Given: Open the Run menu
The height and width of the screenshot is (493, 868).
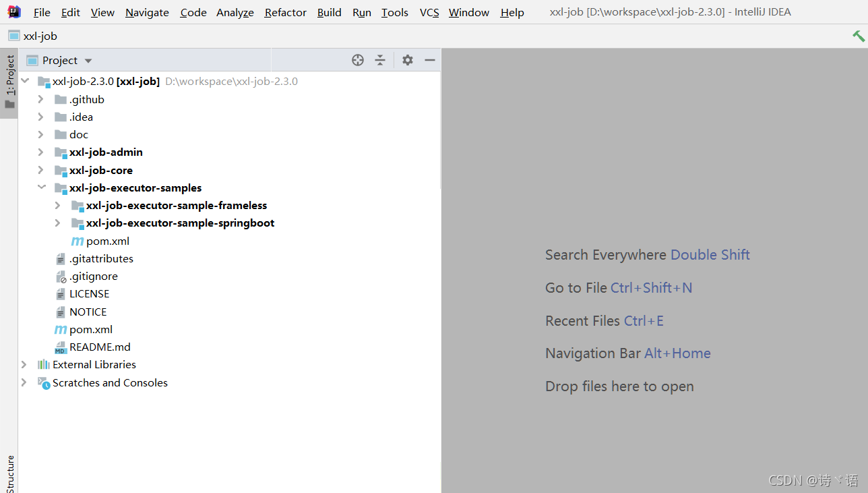Looking at the screenshot, I should [362, 12].
